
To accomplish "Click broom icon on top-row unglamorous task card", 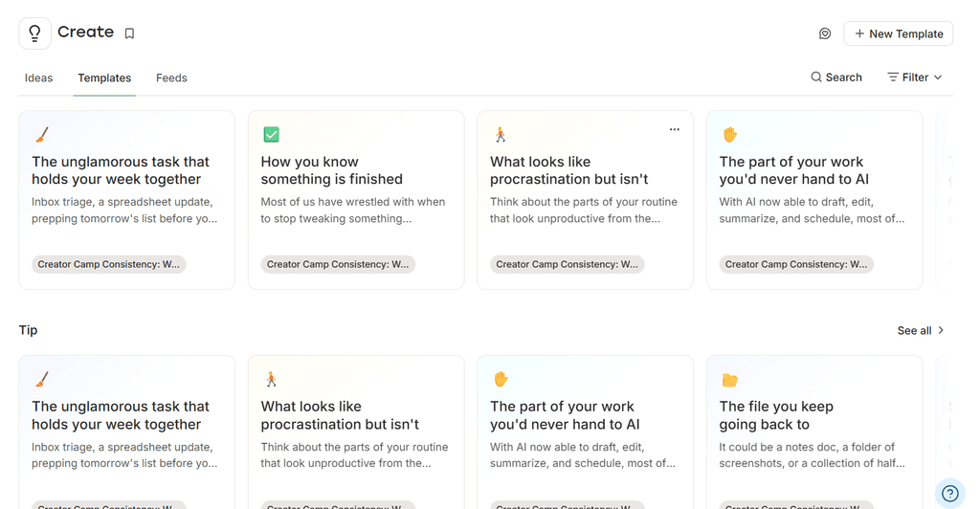I will [x=42, y=134].
